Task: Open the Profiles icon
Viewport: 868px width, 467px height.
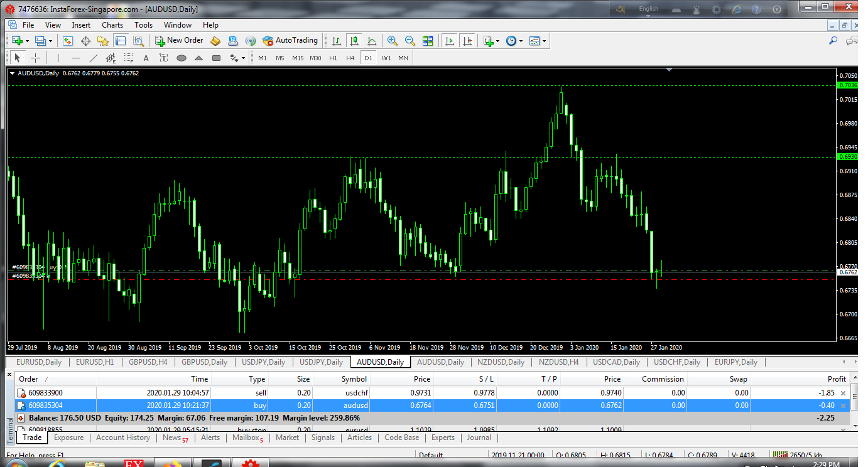Action: click(x=41, y=41)
